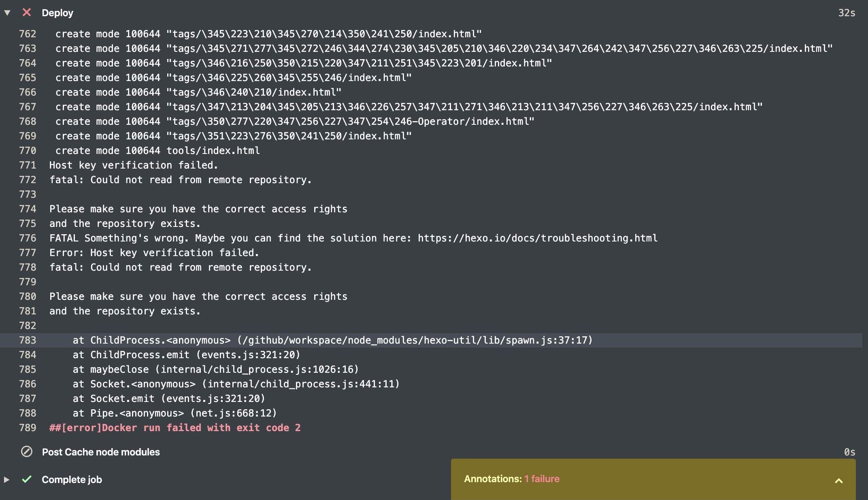The height and width of the screenshot is (500, 868).
Task: Collapse the Deploy step triangle
Action: click(7, 13)
